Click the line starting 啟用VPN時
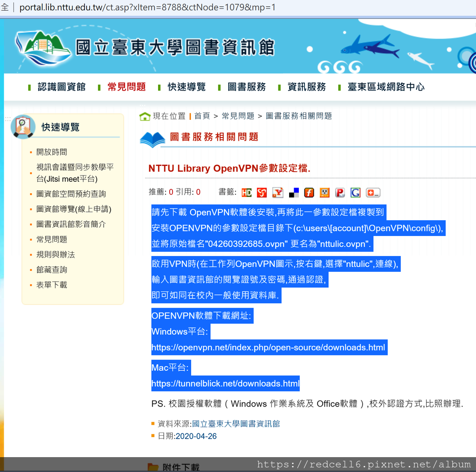The image size is (476, 472). [275, 263]
